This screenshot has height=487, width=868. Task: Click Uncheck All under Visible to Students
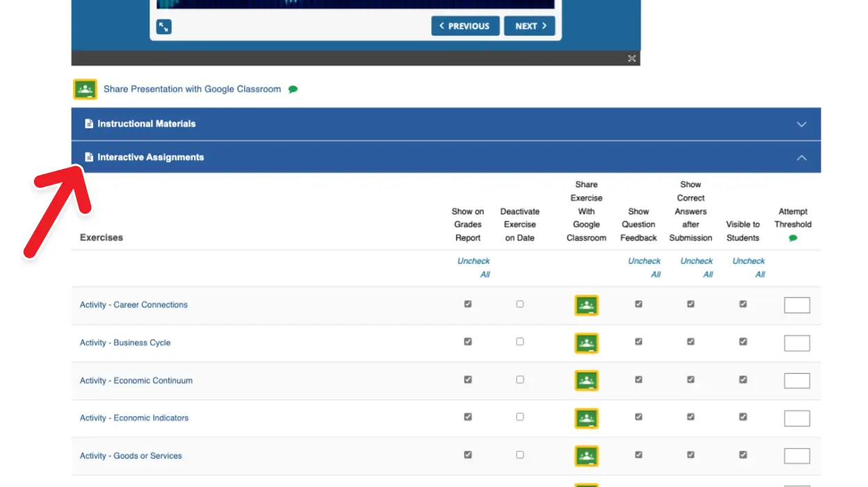point(748,268)
